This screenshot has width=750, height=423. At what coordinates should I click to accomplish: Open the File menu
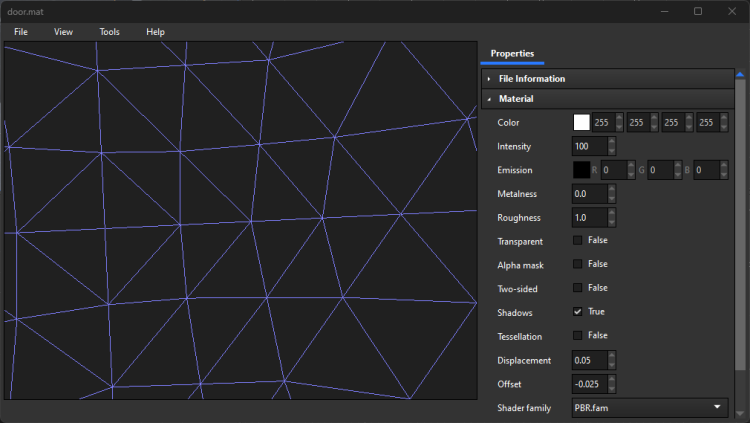[x=21, y=32]
